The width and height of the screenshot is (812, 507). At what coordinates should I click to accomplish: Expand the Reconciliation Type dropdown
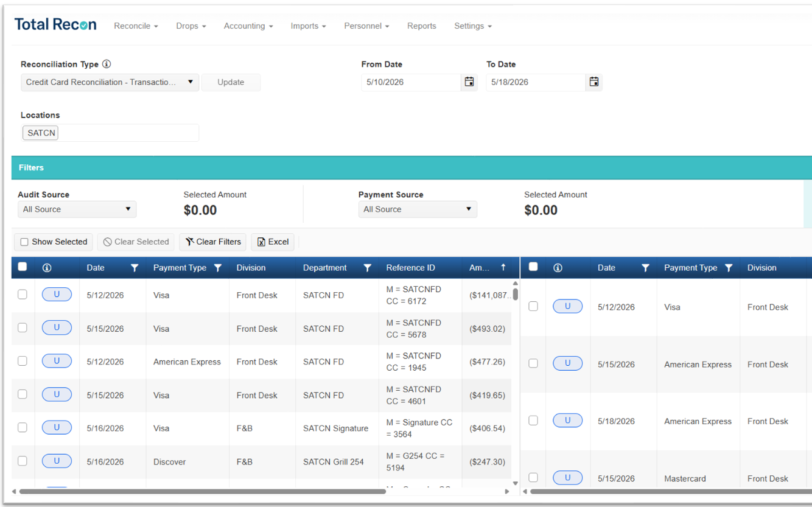click(x=110, y=82)
